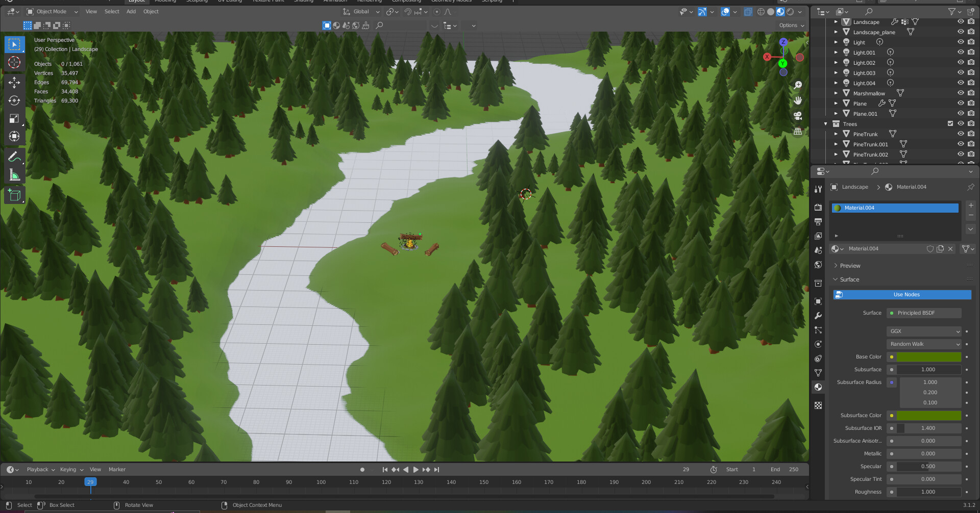980x513 pixels.
Task: Select the Cursor tool in the toolbar
Action: coord(14,63)
